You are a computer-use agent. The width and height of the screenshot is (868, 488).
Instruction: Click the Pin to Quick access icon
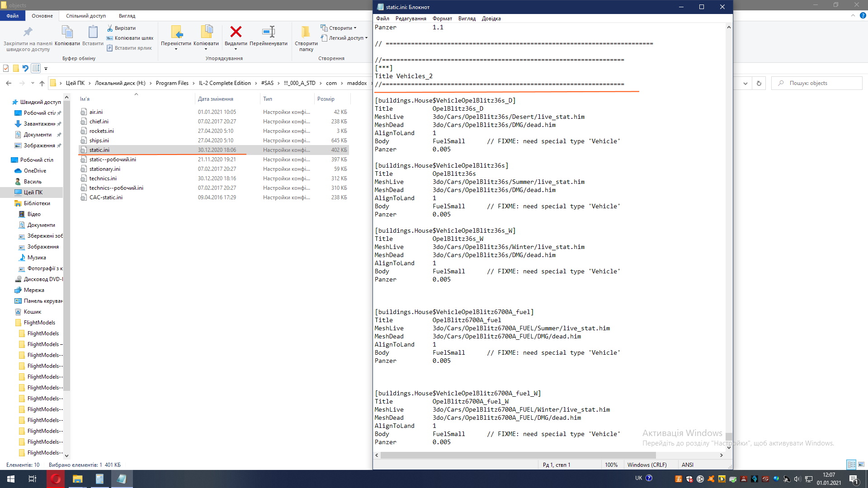[x=28, y=32]
